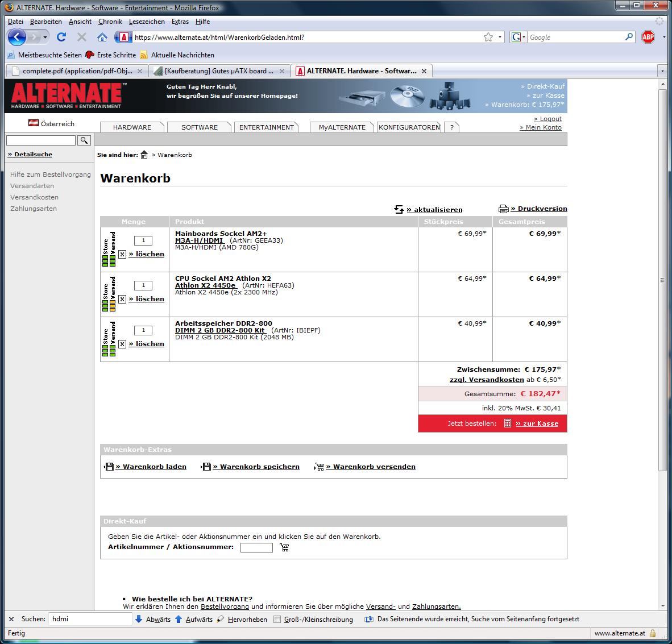
Task: Click the Stop loading X icon in toolbar
Action: coord(82,38)
